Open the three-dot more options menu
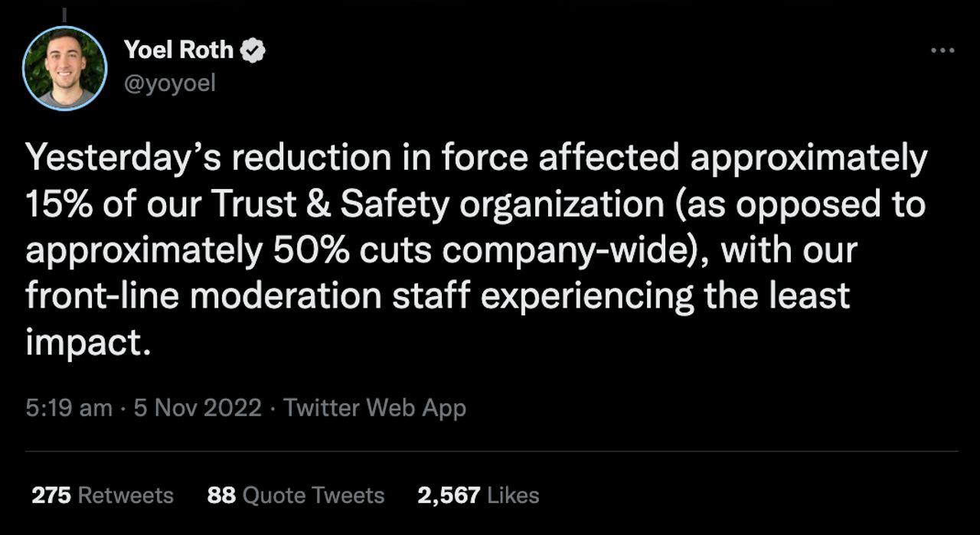 tap(942, 51)
